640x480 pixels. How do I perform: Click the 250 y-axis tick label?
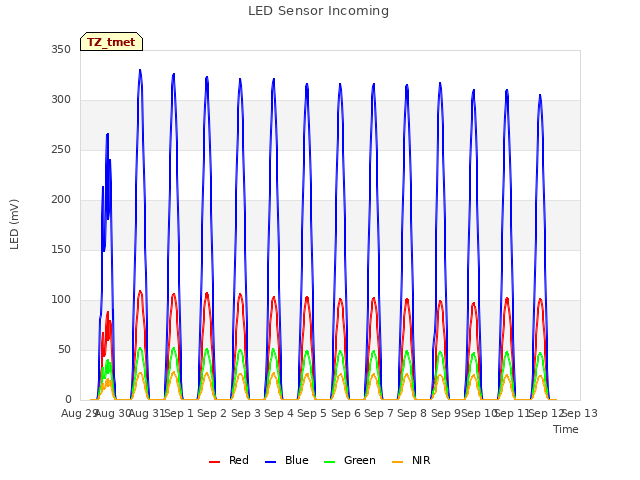pyautogui.click(x=61, y=149)
